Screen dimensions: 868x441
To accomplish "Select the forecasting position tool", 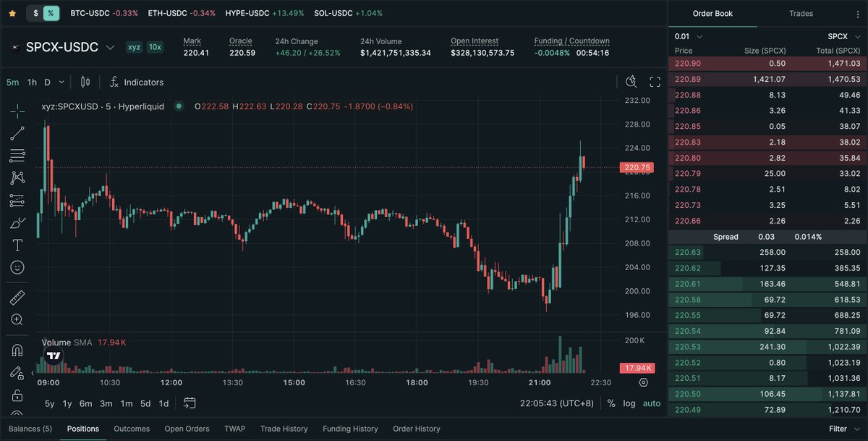I will point(17,201).
